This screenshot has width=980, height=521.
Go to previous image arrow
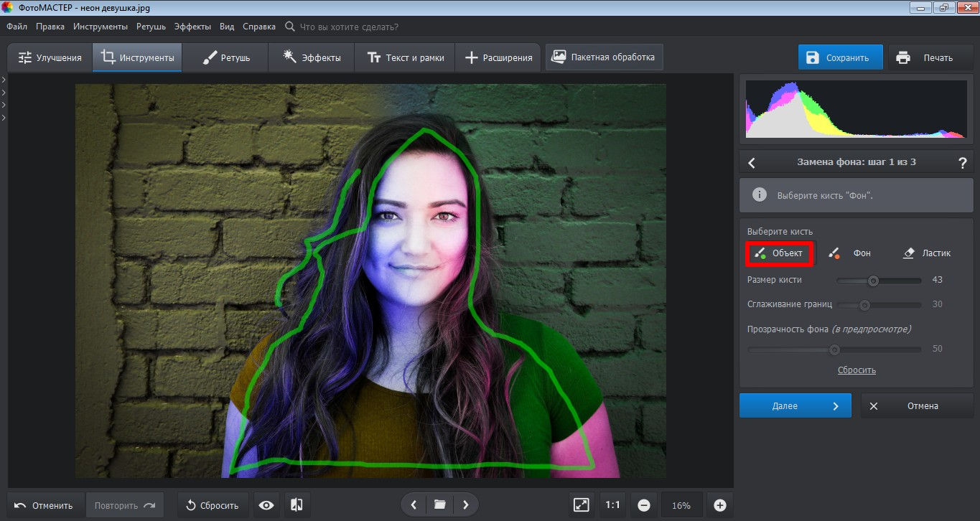coord(414,505)
